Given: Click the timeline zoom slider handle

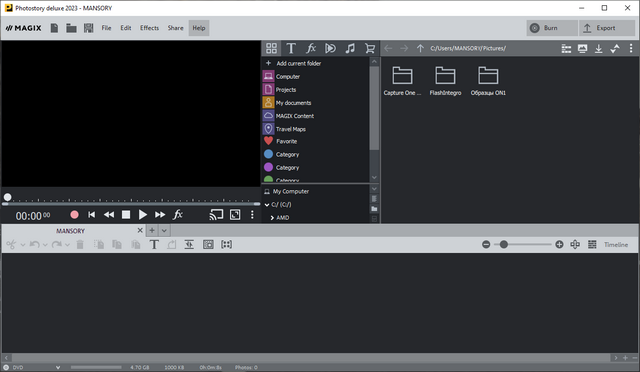Looking at the screenshot, I should [x=504, y=244].
